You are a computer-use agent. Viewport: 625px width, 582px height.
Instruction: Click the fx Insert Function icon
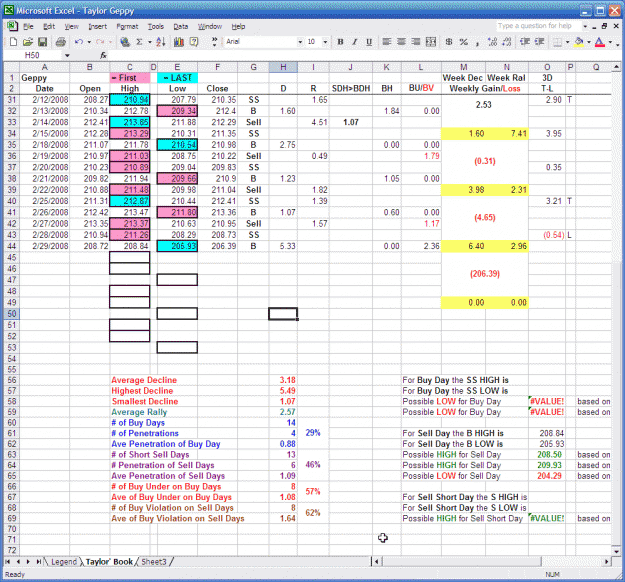point(103,55)
